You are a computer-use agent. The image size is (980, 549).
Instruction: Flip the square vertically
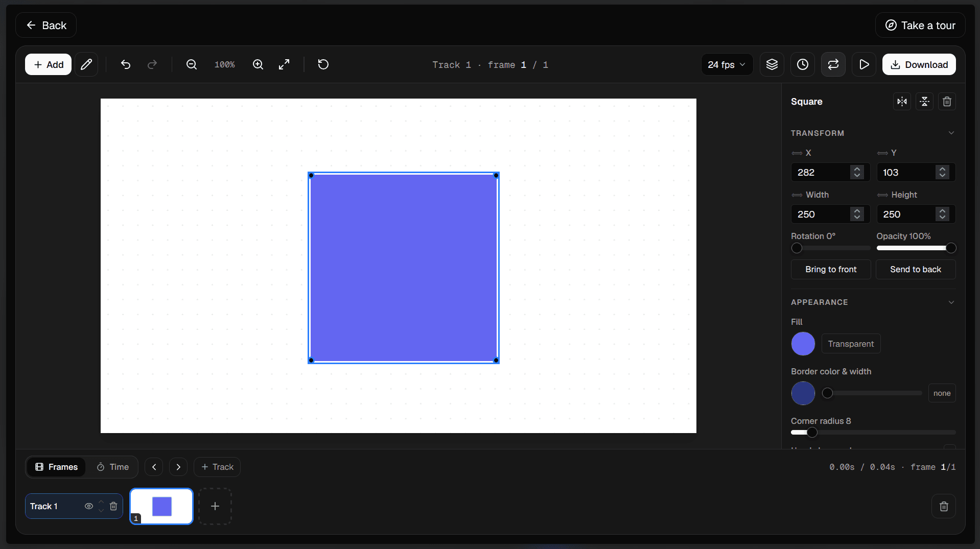tap(925, 102)
